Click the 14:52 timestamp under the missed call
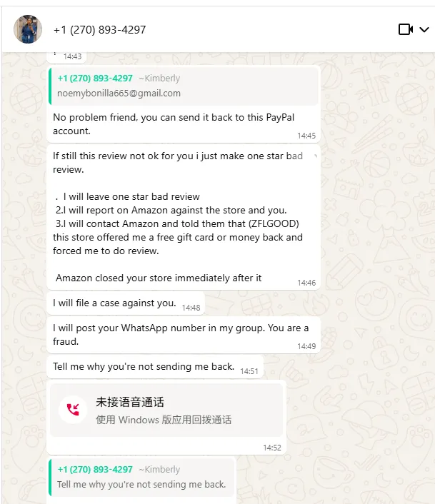Viewport: 435px width, 504px height. pos(272,448)
